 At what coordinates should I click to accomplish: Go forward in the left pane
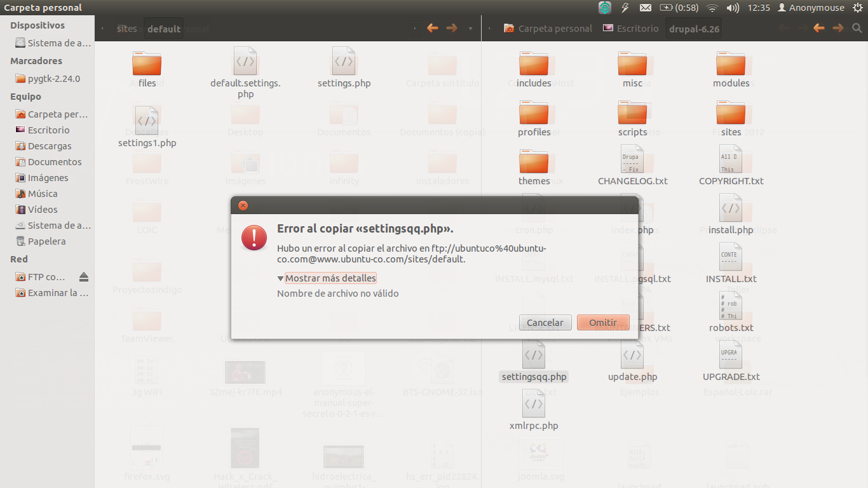tap(452, 28)
